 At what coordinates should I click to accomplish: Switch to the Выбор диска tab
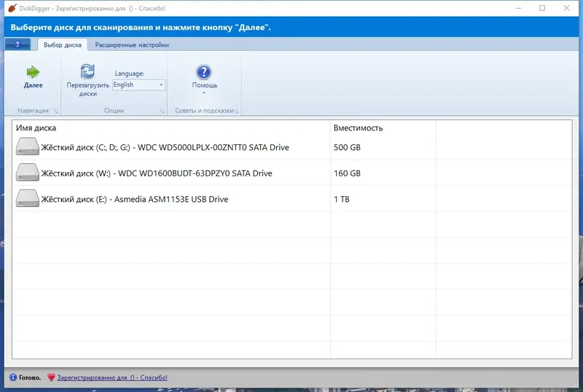tap(63, 45)
